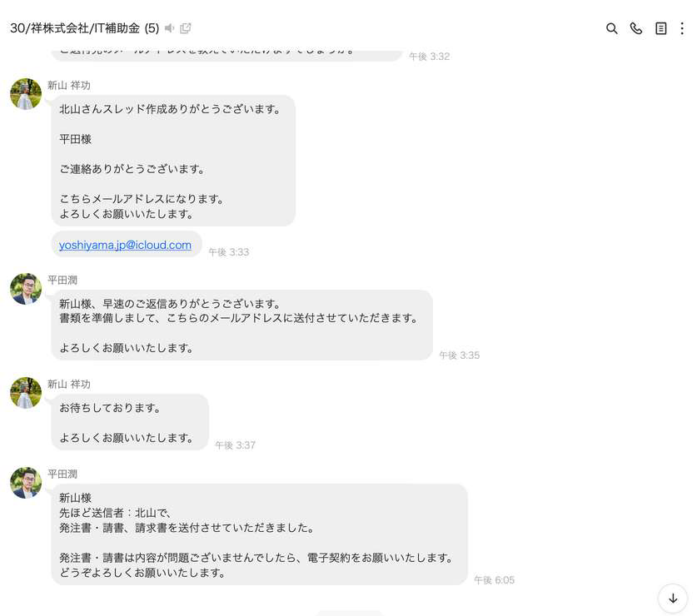The height and width of the screenshot is (616, 697).
Task: Select the 書類を準備しまして message bubble
Action: [241, 325]
